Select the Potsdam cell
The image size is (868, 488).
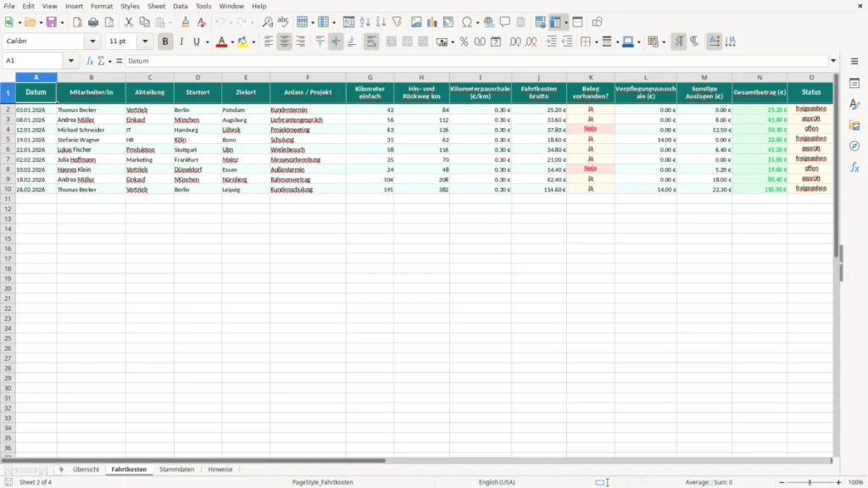246,110
